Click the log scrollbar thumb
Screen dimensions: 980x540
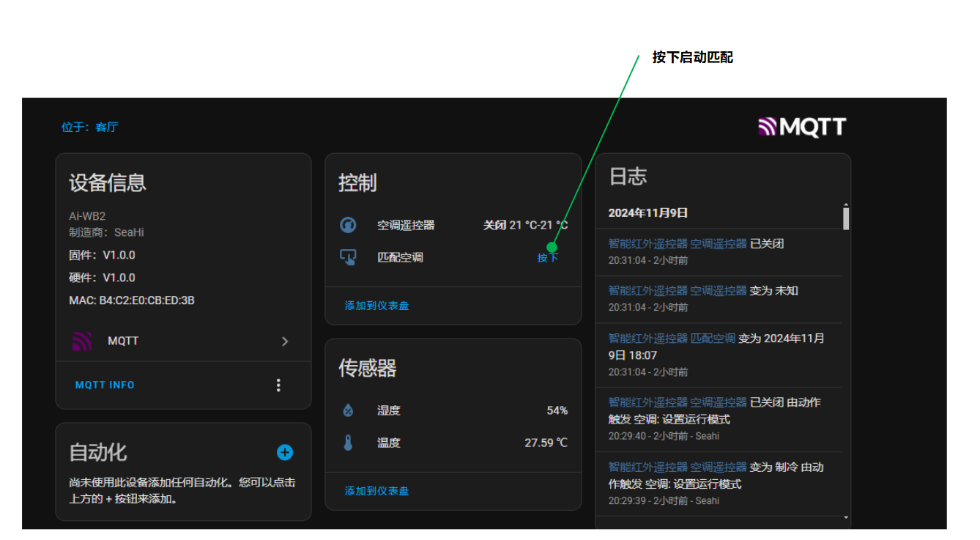click(x=846, y=218)
